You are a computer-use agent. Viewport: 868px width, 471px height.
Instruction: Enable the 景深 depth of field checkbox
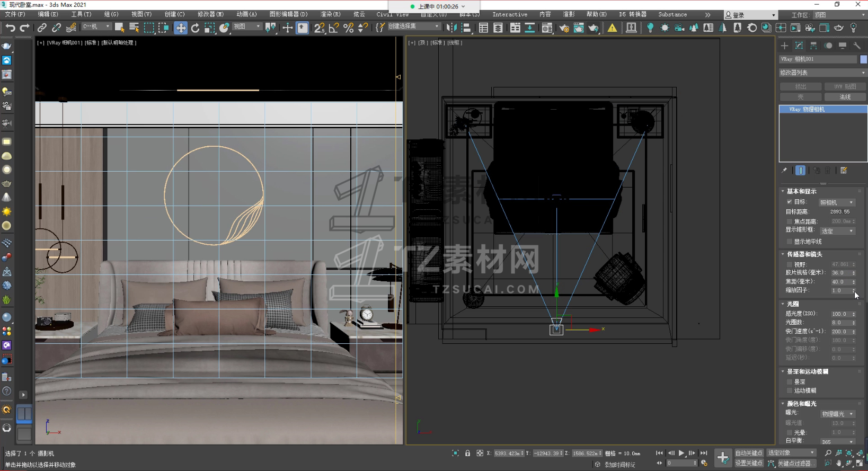pos(790,382)
